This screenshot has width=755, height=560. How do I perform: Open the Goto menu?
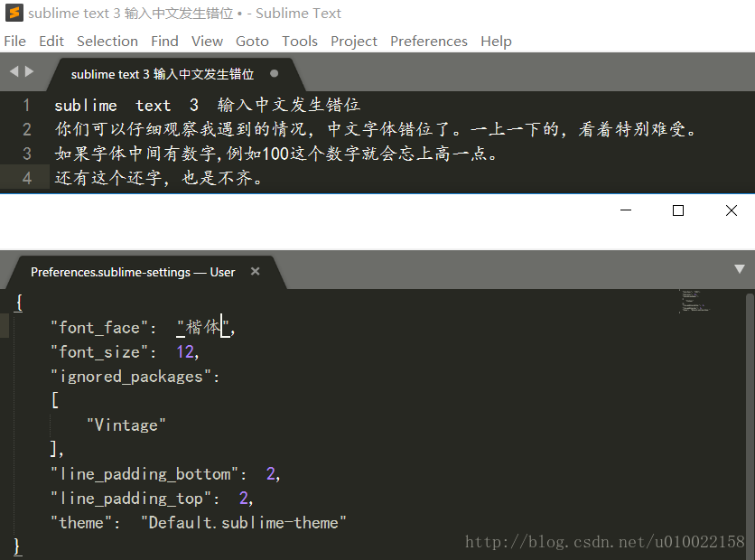click(x=252, y=42)
